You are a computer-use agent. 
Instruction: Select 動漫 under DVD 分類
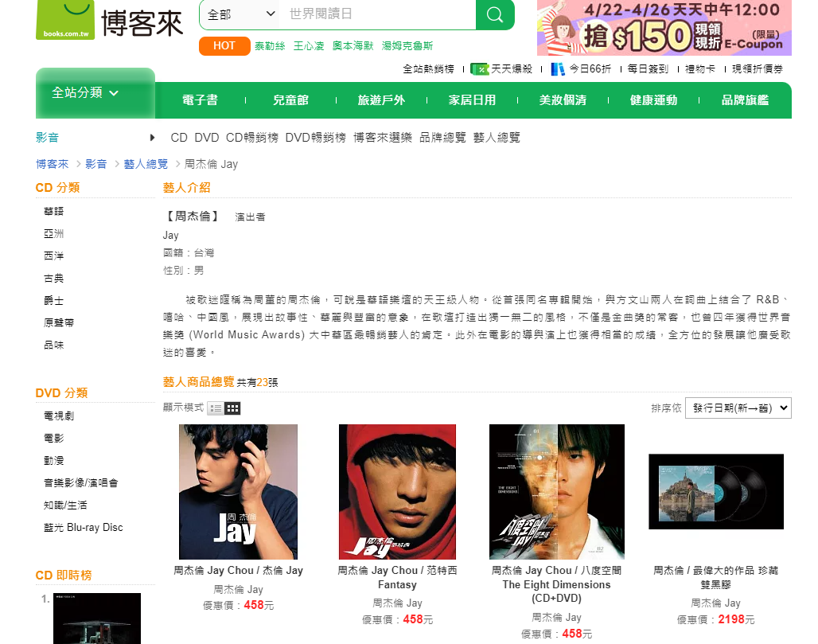54,460
